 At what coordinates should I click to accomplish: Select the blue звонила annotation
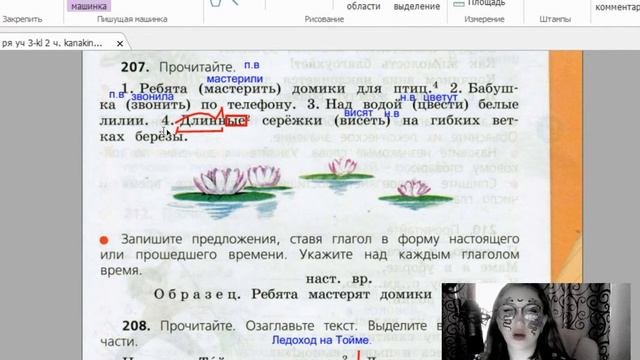pyautogui.click(x=152, y=96)
